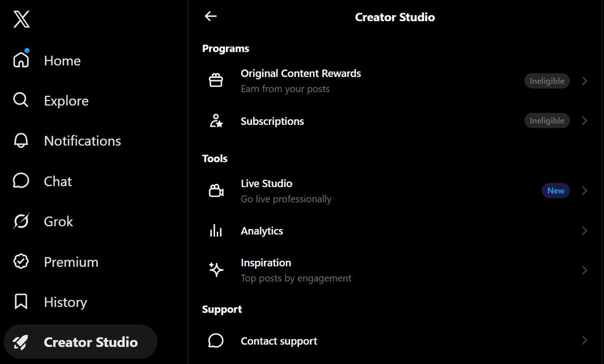604x364 pixels.
Task: Expand the Subscriptions row chevron
Action: 584,120
